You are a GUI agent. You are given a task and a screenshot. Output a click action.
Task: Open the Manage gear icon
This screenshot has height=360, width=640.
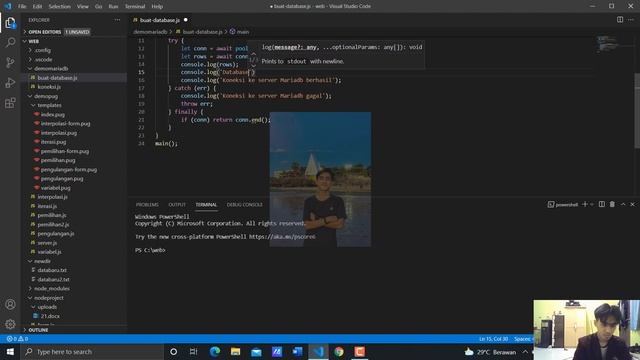click(10, 324)
